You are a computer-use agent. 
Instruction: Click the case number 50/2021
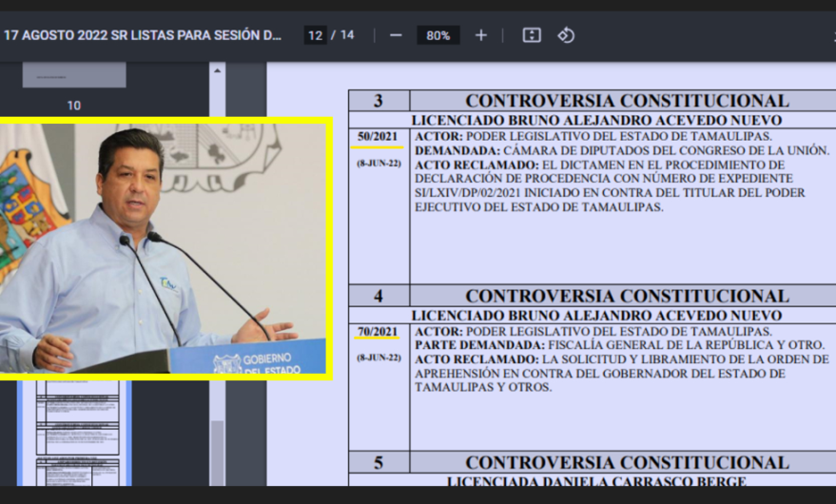[378, 137]
